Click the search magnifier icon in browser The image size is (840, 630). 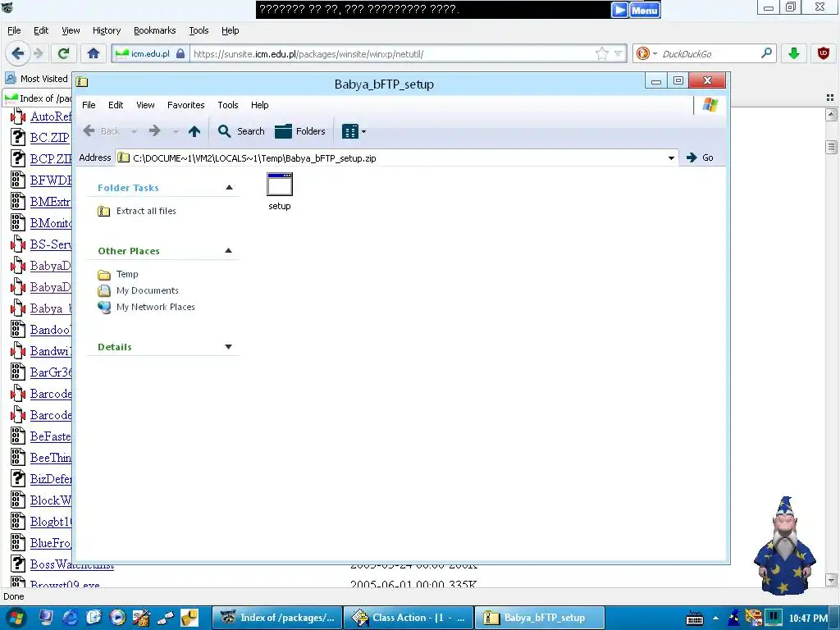767,53
